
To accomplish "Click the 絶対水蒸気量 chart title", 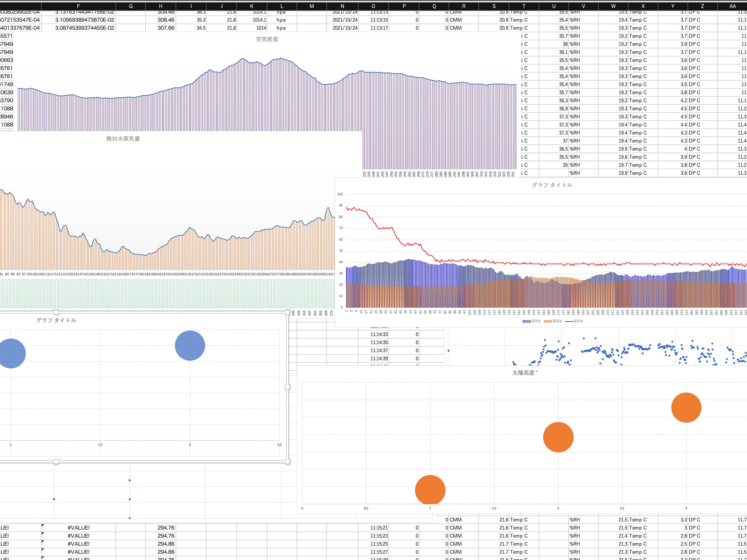I will pyautogui.click(x=123, y=139).
